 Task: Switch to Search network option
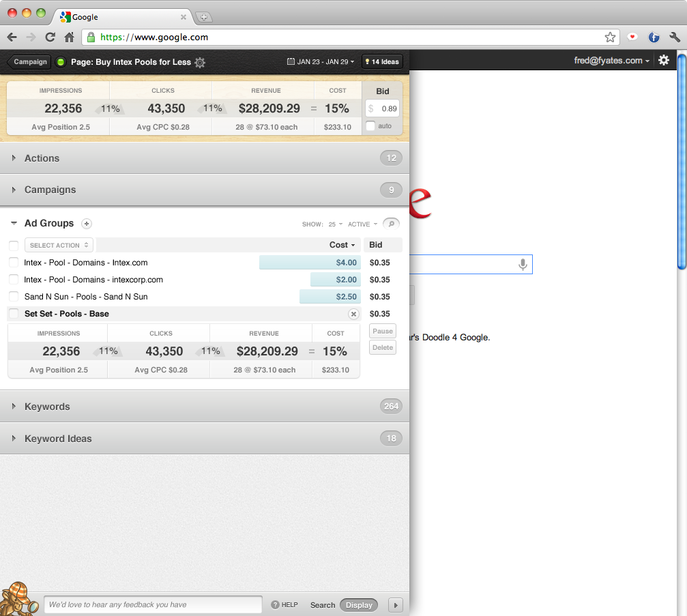323,605
